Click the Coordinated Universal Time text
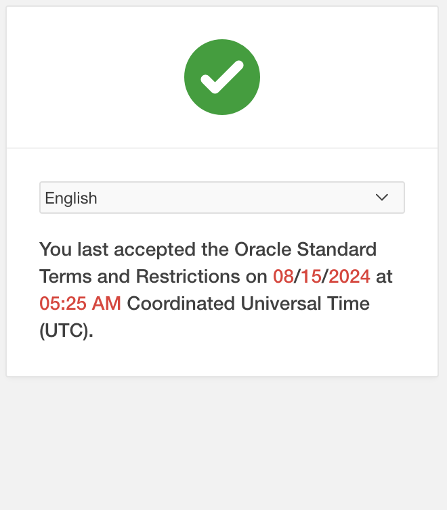The image size is (447, 510). click(248, 304)
